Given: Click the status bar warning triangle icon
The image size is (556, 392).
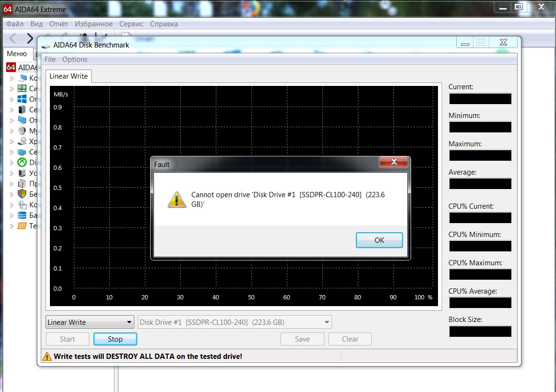Looking at the screenshot, I should pyautogui.click(x=47, y=356).
